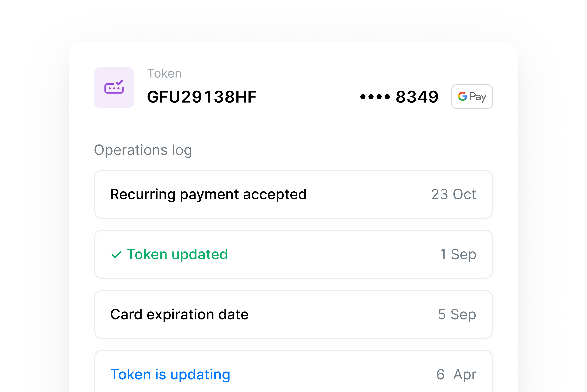Click the purple token card icon
This screenshot has width=587, height=392.
point(114,87)
